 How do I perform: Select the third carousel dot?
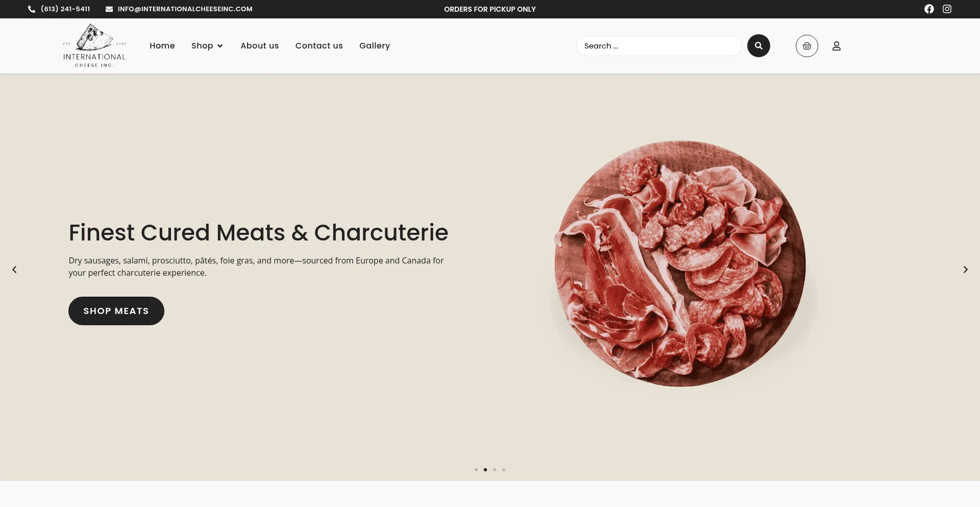pos(495,470)
